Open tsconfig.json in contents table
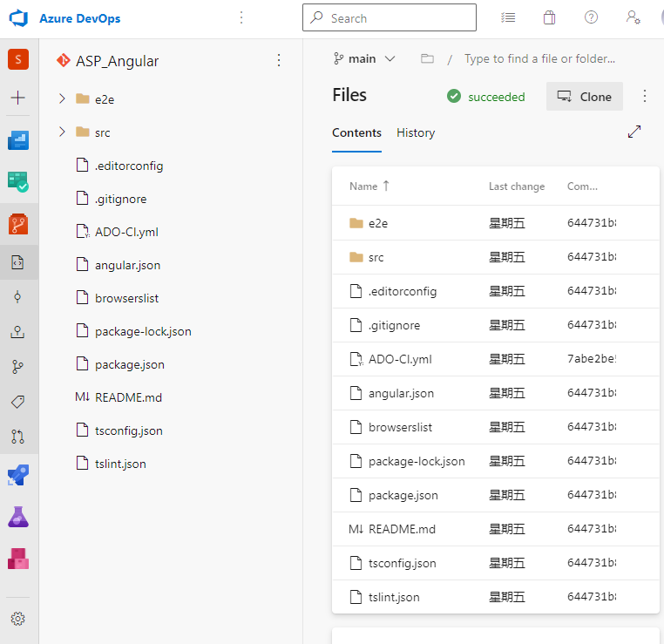Image resolution: width=664 pixels, height=644 pixels. [x=403, y=563]
